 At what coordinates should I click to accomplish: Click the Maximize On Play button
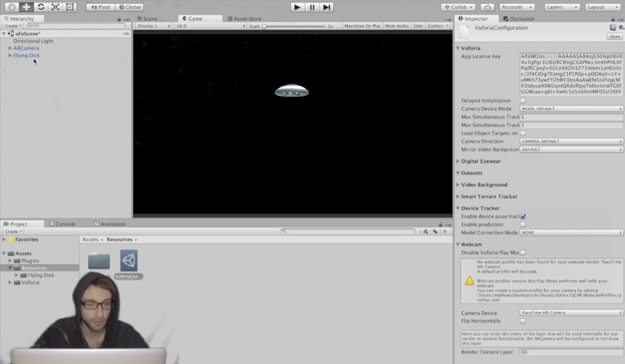tap(362, 26)
